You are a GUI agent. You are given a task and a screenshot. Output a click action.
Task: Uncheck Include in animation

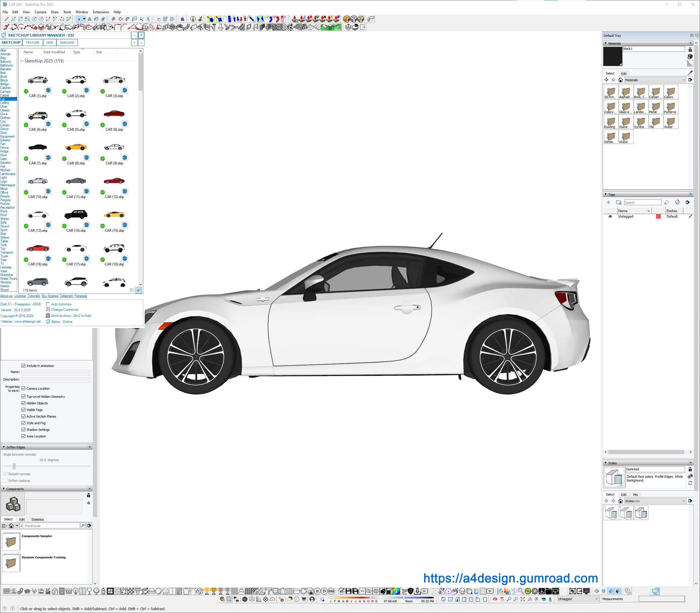[x=24, y=366]
